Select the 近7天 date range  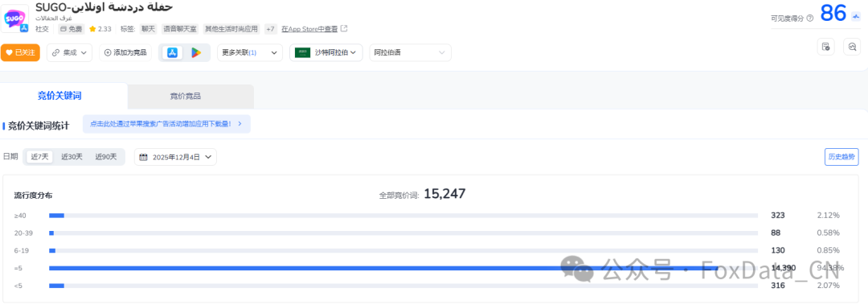pyautogui.click(x=40, y=157)
